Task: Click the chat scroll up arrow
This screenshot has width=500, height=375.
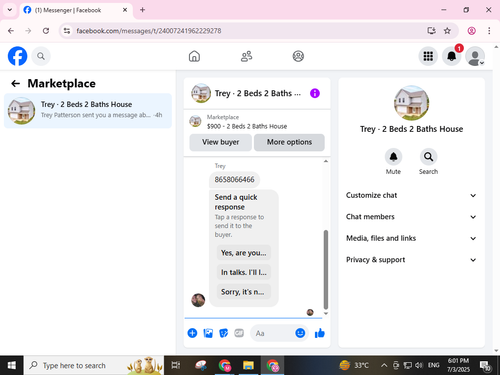Action: pyautogui.click(x=326, y=161)
